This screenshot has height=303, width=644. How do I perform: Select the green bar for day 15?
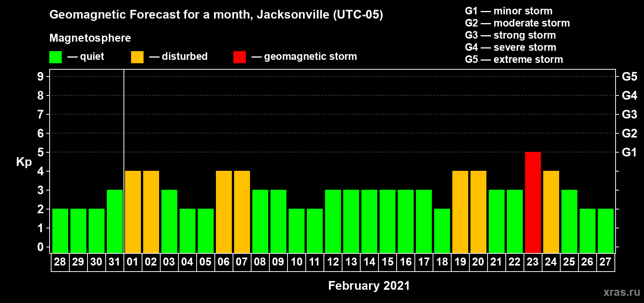click(x=388, y=222)
